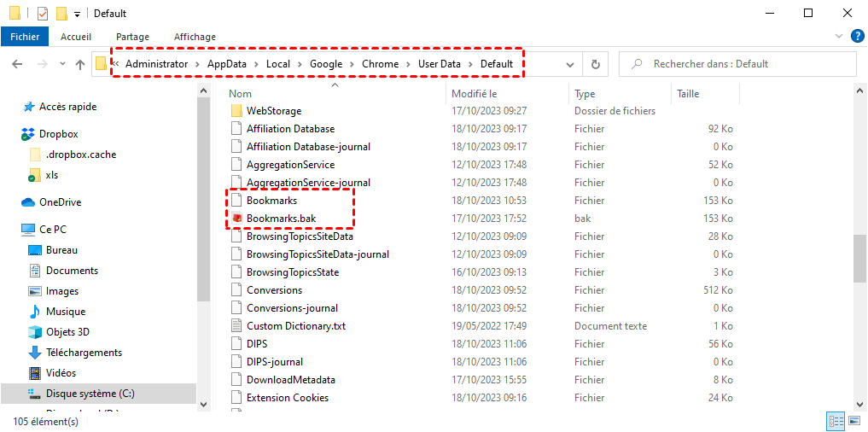
Task: Open address bar history dropdown
Action: pyautogui.click(x=570, y=64)
